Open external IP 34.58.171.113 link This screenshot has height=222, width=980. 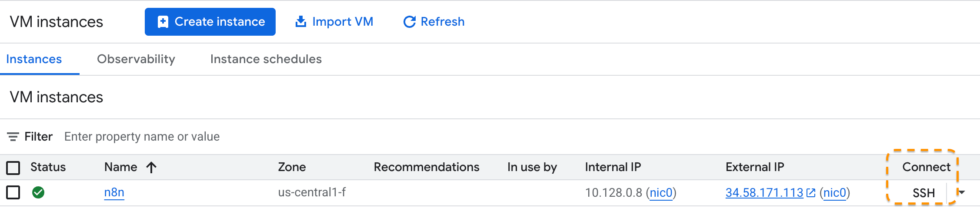tap(764, 192)
